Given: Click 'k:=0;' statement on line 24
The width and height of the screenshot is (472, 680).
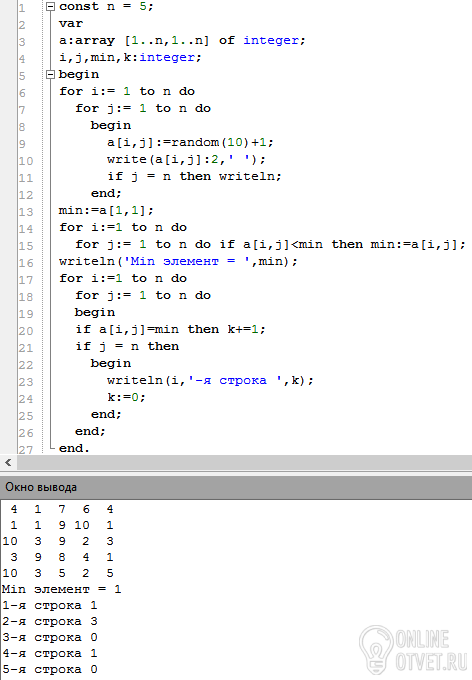Looking at the screenshot, I should [126, 397].
